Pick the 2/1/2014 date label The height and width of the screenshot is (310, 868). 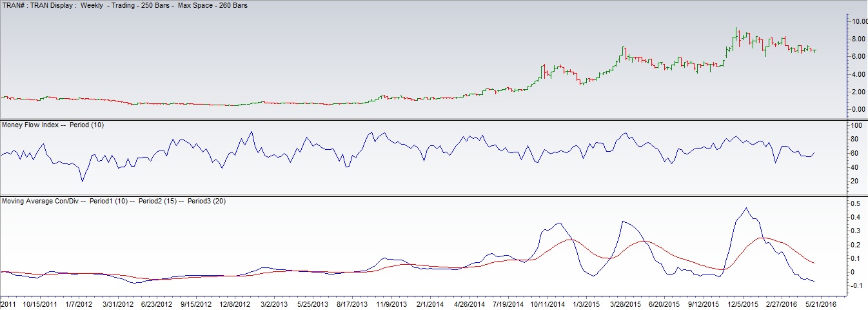tap(430, 303)
